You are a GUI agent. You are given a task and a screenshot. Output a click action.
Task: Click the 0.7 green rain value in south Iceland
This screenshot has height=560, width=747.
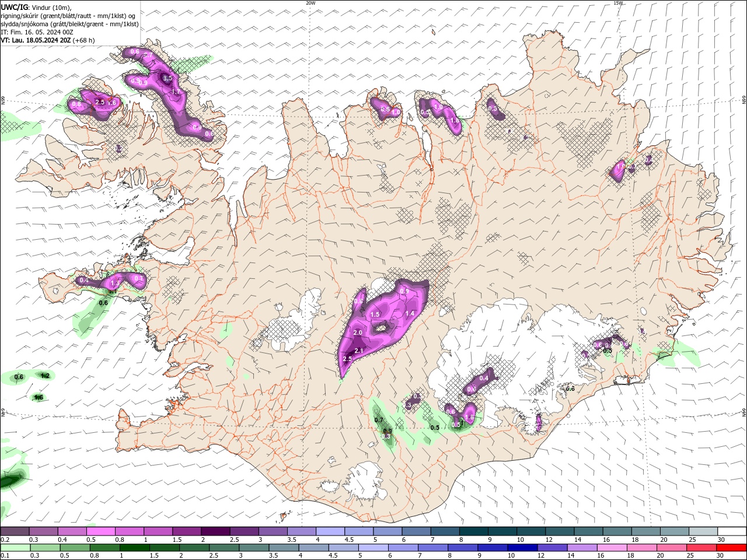(378, 420)
